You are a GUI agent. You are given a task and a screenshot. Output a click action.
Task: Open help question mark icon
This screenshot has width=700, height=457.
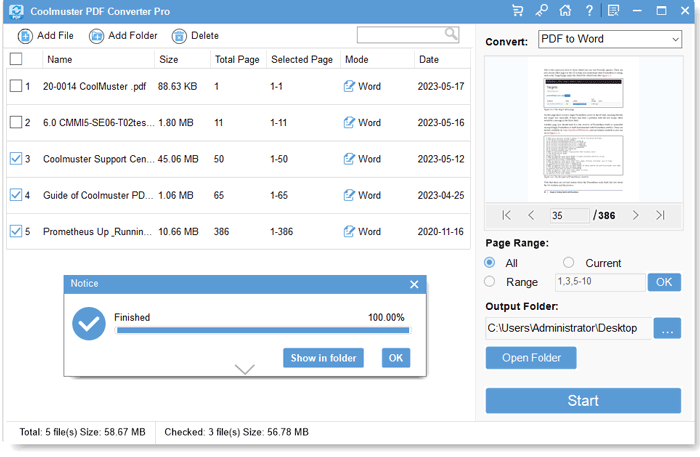tap(589, 11)
